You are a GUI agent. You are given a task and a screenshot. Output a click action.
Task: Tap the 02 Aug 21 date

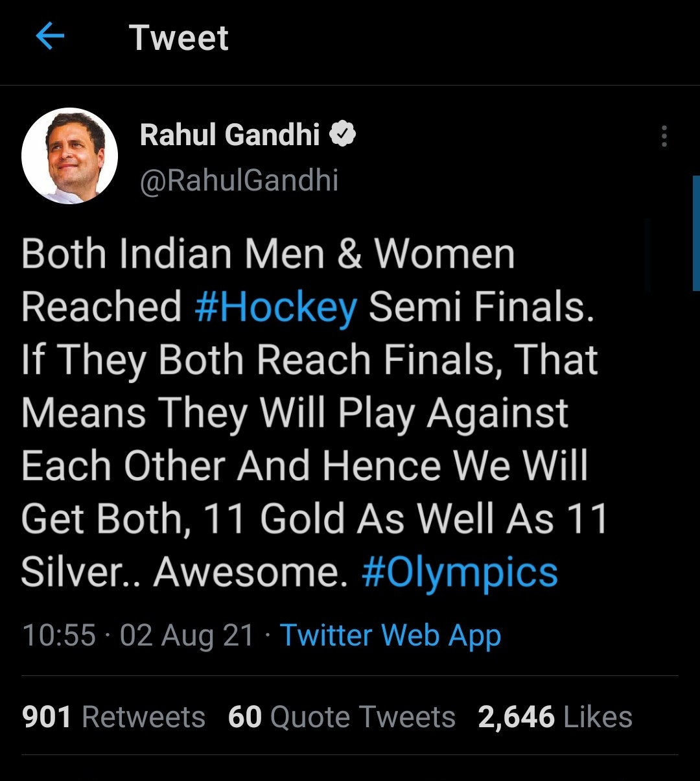coord(187,635)
